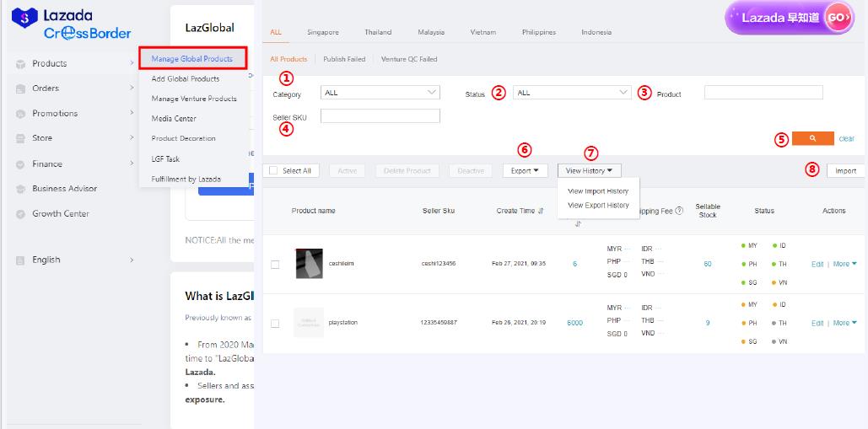Choose View Import History option
Image resolution: width=868 pixels, height=429 pixels.
(598, 191)
